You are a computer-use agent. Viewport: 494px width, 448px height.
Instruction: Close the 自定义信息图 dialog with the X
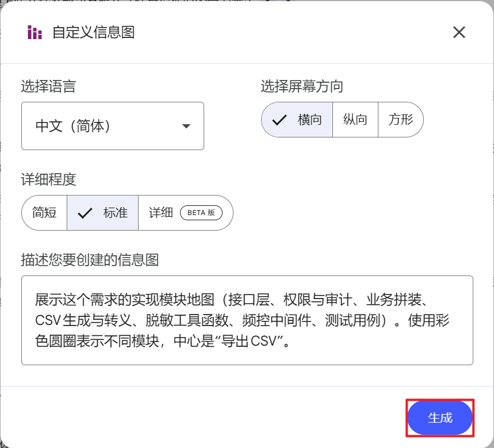459,32
